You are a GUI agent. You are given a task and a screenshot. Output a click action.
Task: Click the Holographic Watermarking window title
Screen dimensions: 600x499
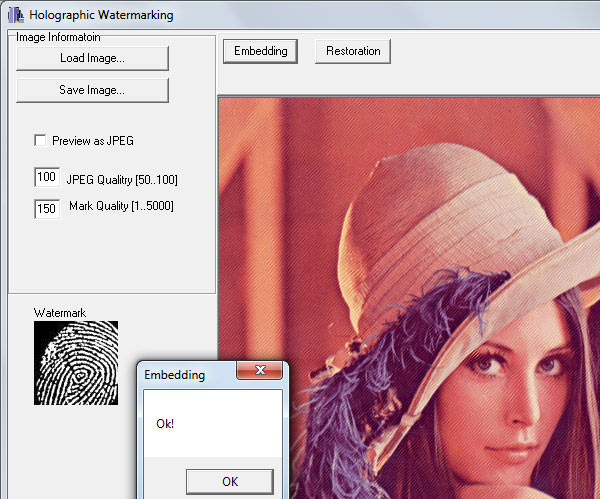[101, 15]
